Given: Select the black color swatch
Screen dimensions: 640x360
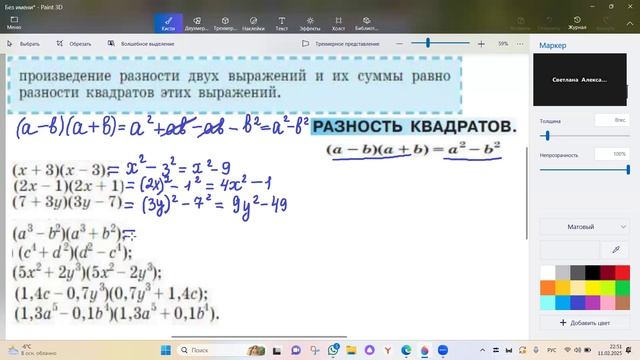Looking at the screenshot, I should click(593, 273).
